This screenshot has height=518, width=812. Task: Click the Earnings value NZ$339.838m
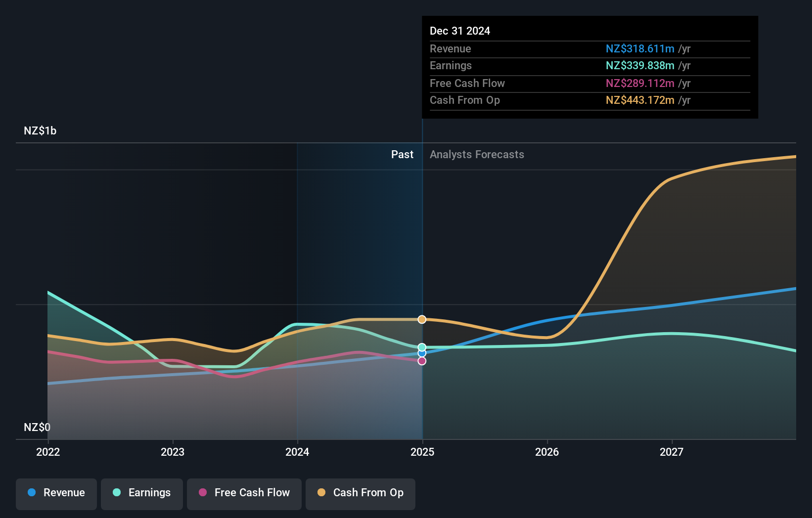[x=640, y=65]
